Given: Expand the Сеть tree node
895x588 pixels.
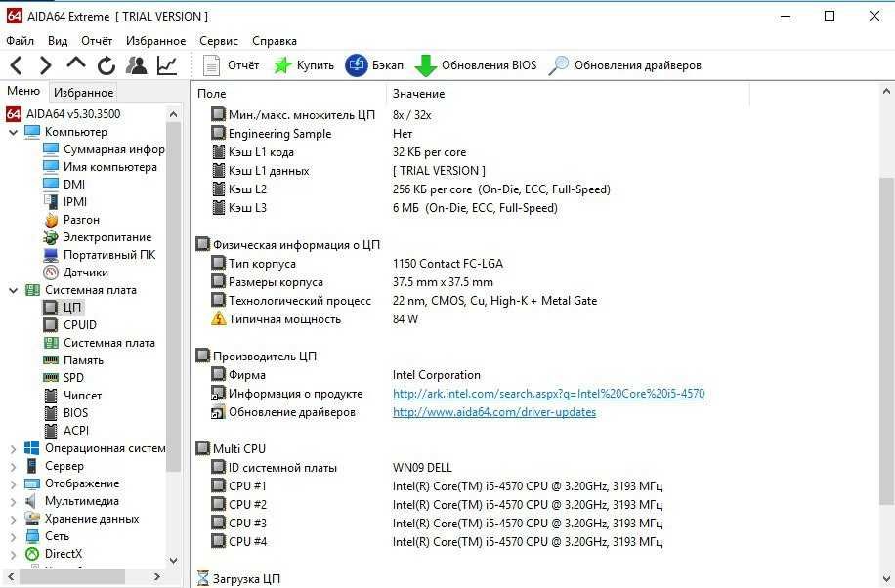Looking at the screenshot, I should 13,536.
